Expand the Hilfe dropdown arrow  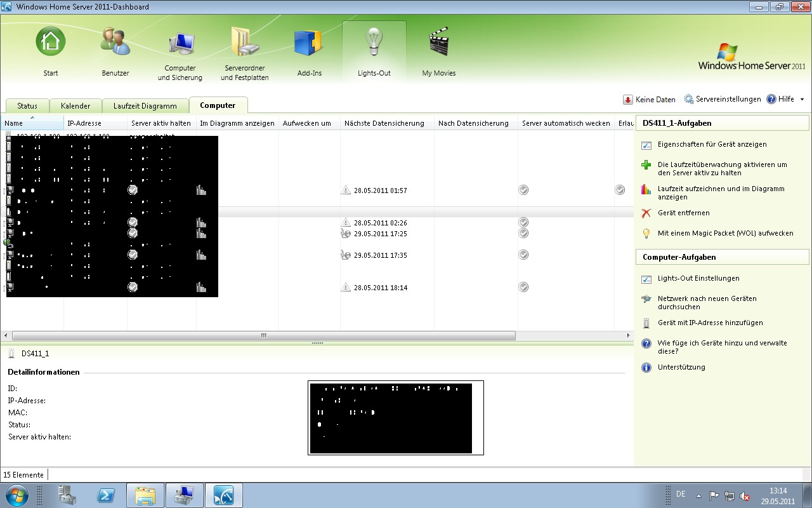[802, 100]
